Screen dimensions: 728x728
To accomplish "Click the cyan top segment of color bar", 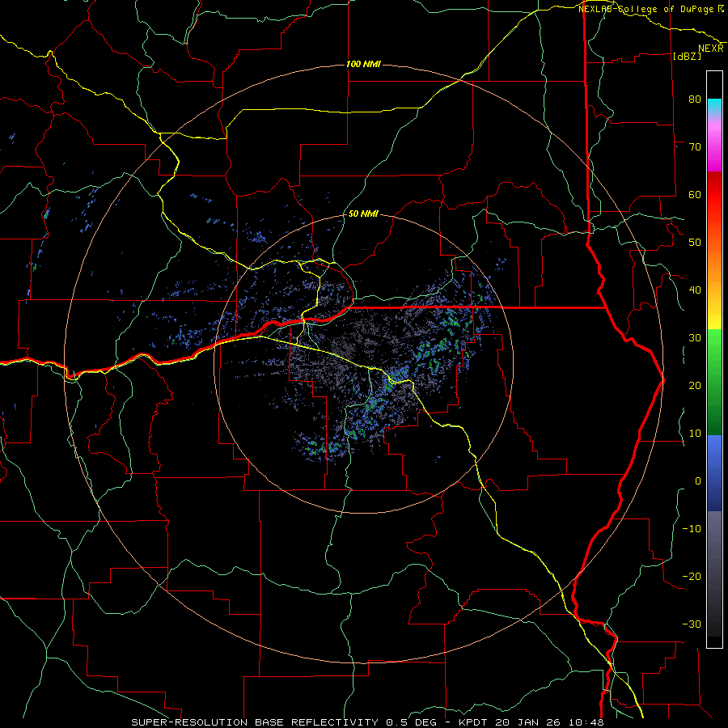I will coord(714,108).
